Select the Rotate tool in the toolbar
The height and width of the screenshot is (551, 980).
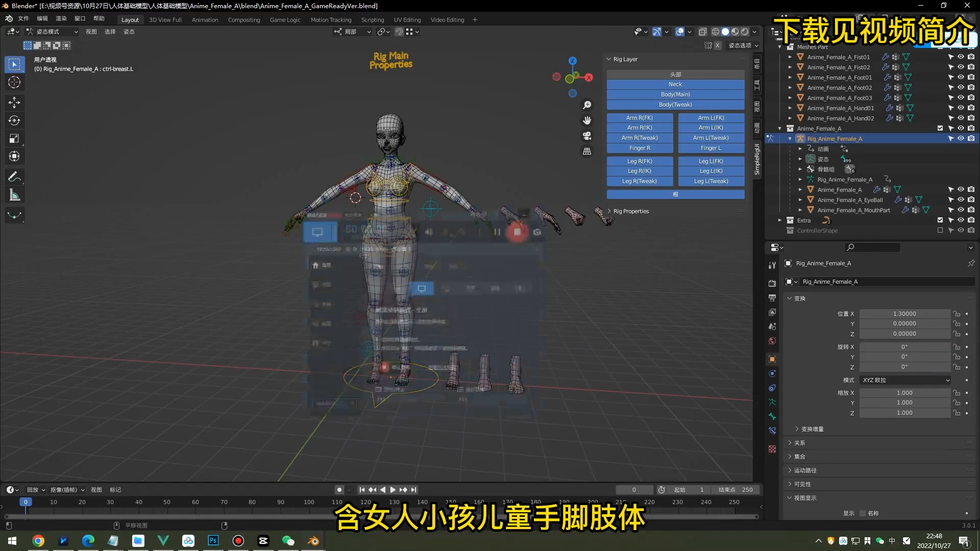click(x=14, y=120)
